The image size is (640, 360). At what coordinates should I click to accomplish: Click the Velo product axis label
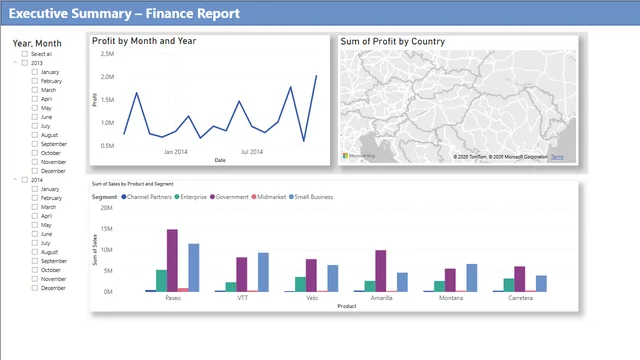pos(312,298)
